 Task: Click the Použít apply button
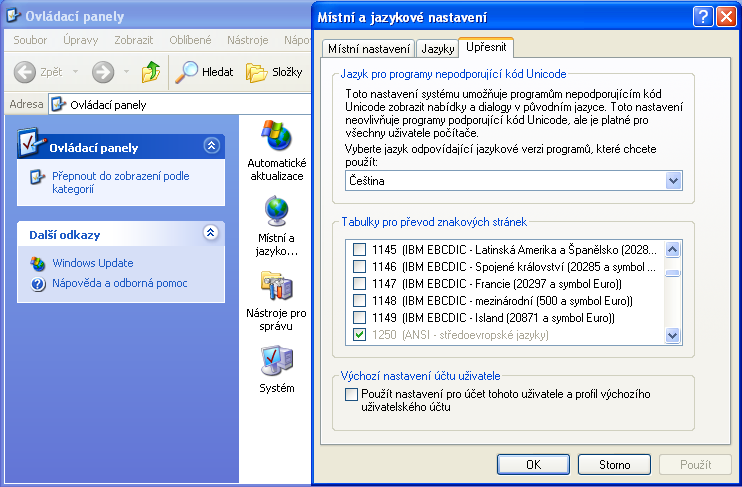[x=695, y=465]
